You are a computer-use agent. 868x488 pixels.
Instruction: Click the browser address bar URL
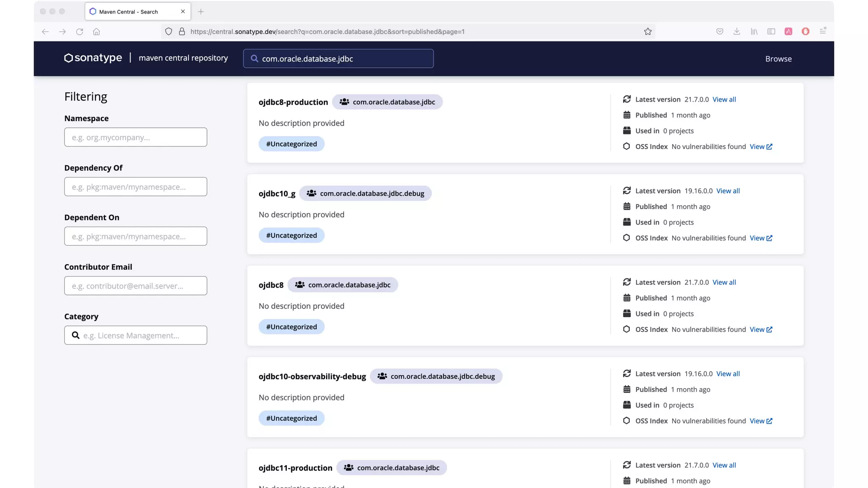(327, 31)
